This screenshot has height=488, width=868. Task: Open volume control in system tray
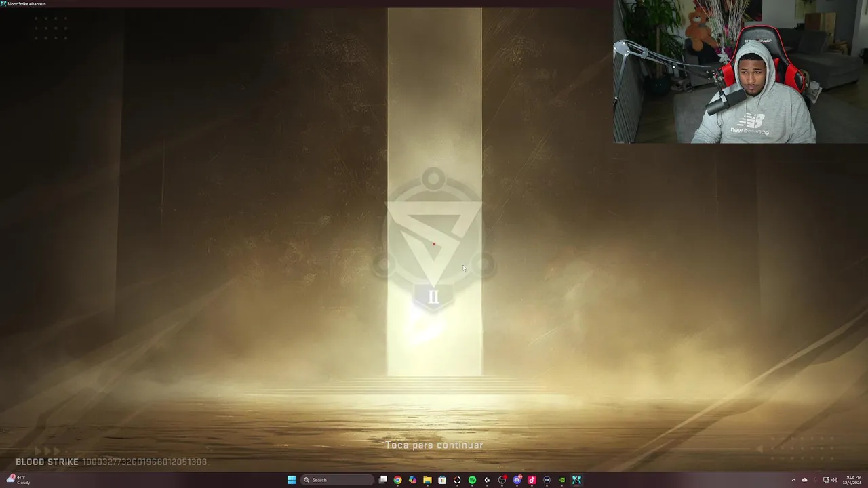834,480
